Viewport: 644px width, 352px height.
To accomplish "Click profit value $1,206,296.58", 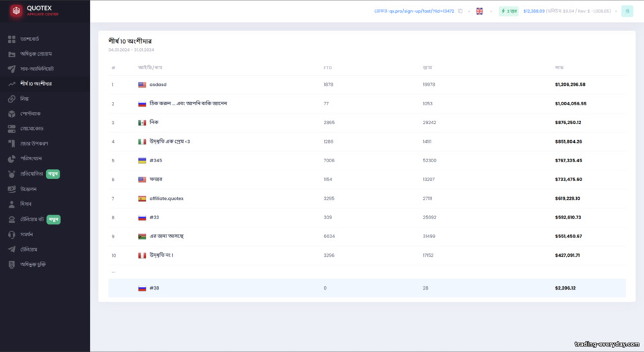I will coord(570,84).
